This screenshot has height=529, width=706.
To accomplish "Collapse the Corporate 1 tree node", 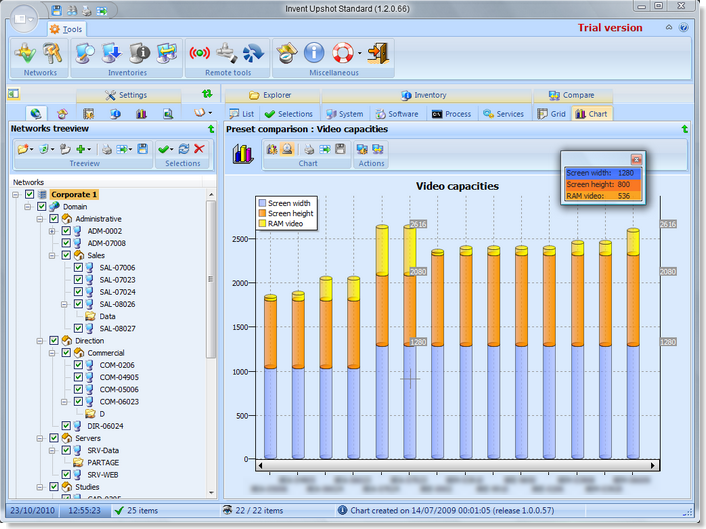I will tap(16, 194).
